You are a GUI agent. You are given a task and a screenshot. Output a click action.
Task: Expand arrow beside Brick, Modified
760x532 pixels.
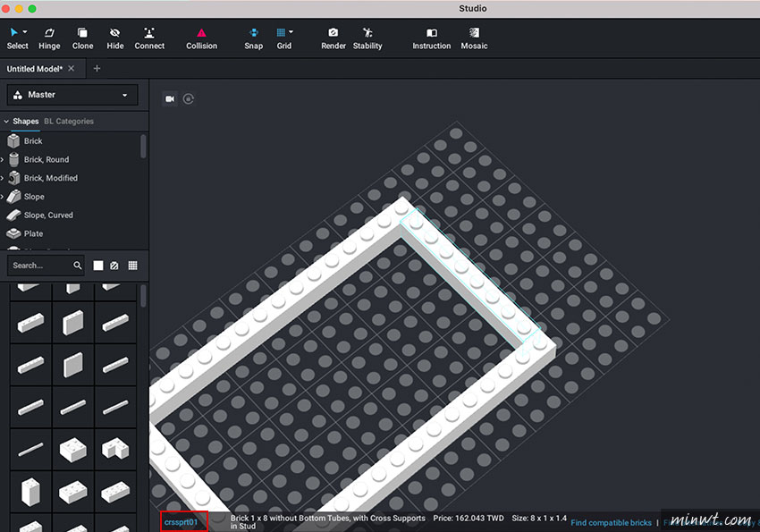3,178
